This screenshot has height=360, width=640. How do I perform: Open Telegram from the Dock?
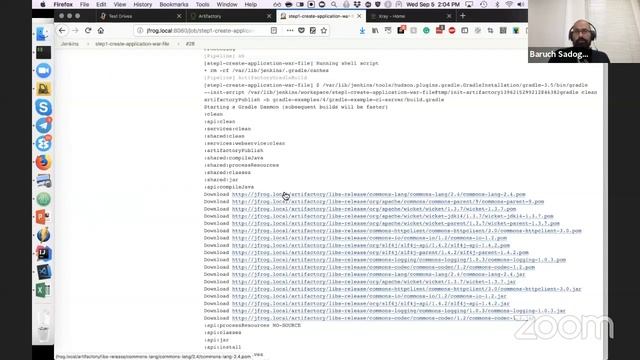click(43, 126)
